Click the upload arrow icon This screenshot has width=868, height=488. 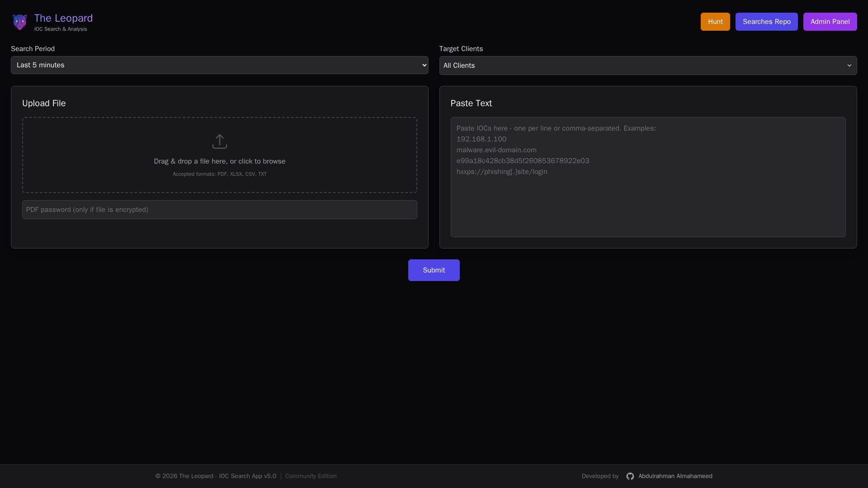(x=219, y=141)
